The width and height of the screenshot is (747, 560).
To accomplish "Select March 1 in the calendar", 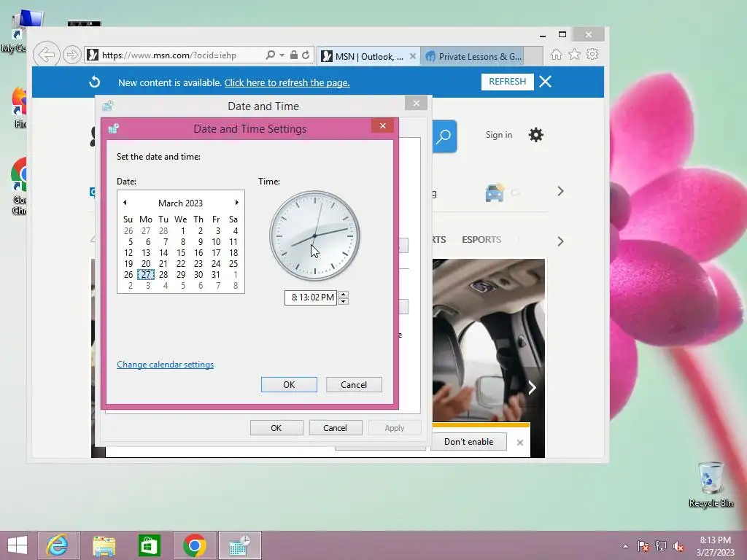I will point(183,231).
